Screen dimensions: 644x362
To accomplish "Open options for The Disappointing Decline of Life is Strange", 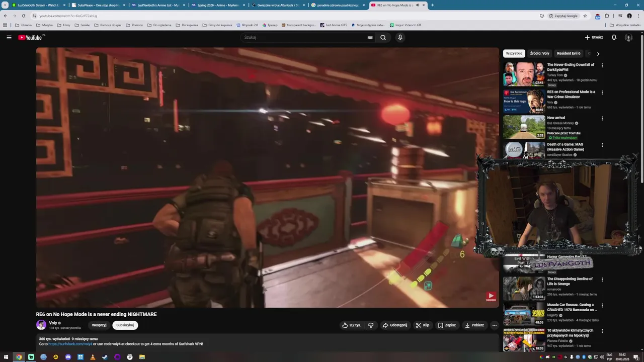I will 602,280.
